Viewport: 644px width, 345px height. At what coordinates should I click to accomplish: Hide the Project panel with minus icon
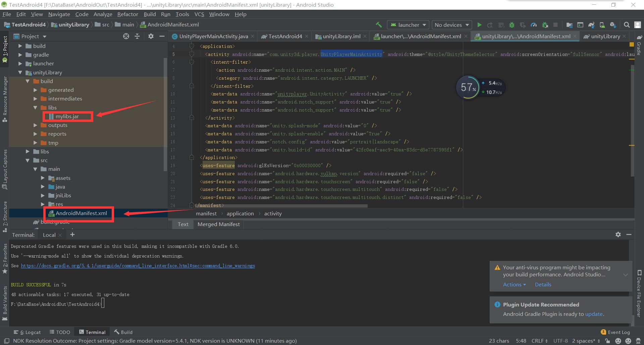(162, 36)
